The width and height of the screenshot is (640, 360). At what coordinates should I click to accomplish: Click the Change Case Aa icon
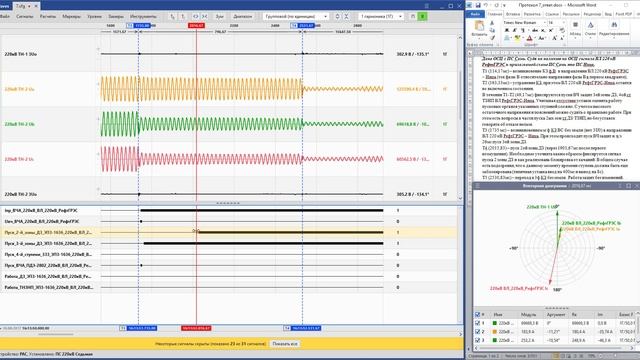(x=541, y=38)
